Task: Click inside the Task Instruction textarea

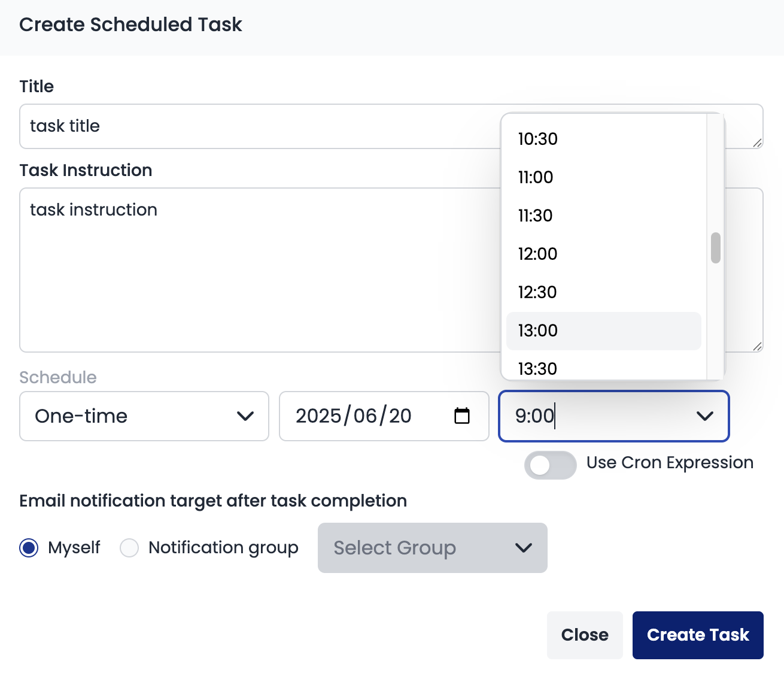Action: click(x=239, y=269)
